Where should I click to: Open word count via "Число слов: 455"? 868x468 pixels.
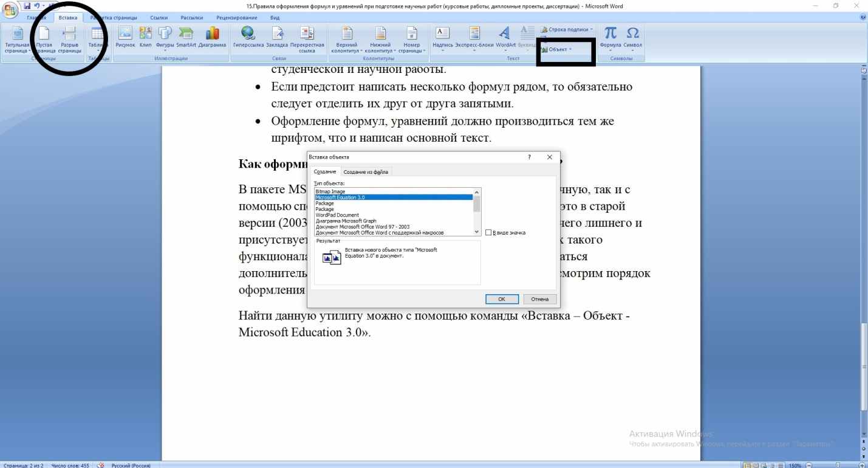[70, 465]
